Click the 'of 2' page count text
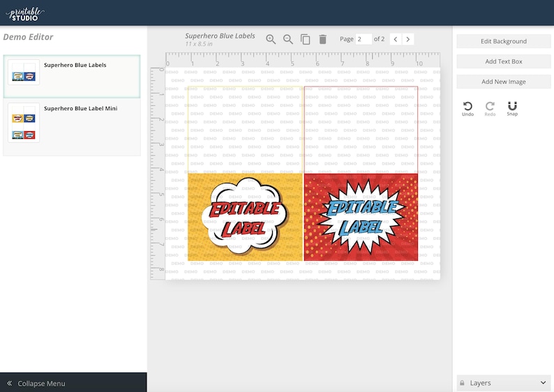The height and width of the screenshot is (392, 554). 379,39
